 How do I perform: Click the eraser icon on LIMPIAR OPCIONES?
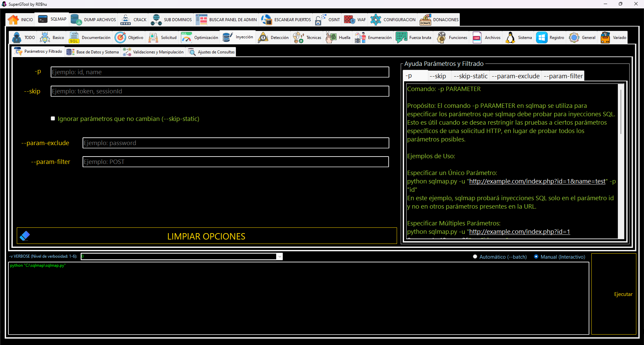coord(25,236)
